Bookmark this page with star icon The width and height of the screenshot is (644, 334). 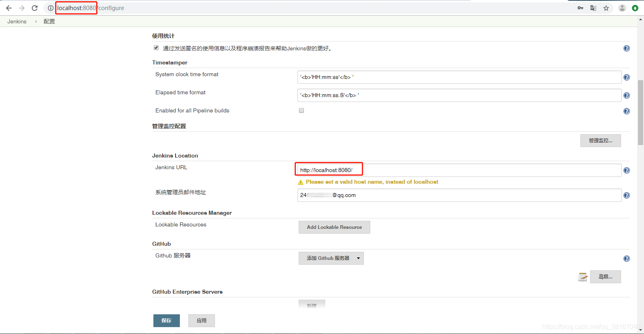coord(606,8)
